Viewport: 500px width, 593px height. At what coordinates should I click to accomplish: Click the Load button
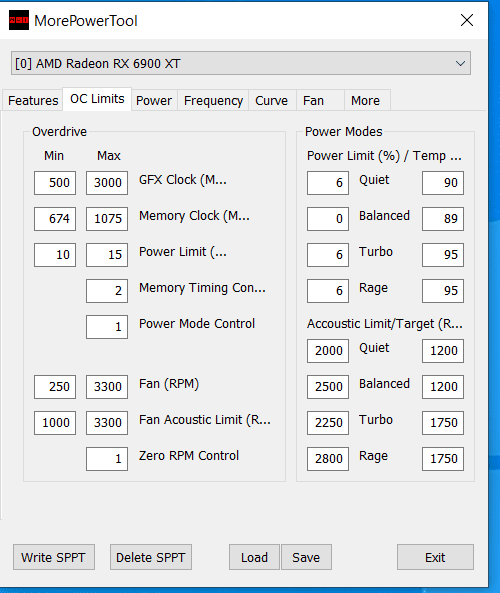pyautogui.click(x=254, y=557)
